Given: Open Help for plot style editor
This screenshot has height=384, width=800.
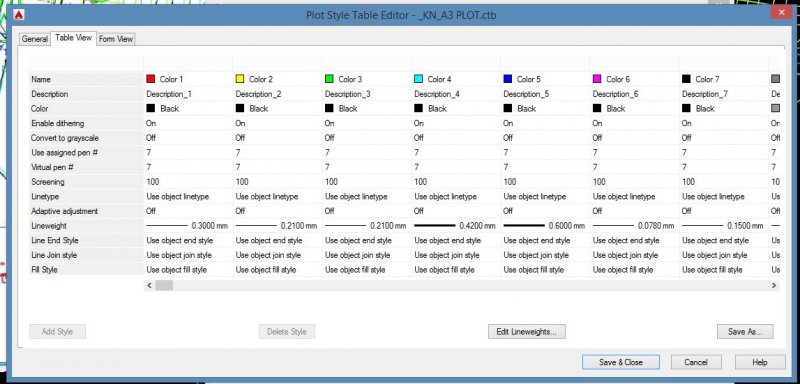Looking at the screenshot, I should click(x=760, y=363).
